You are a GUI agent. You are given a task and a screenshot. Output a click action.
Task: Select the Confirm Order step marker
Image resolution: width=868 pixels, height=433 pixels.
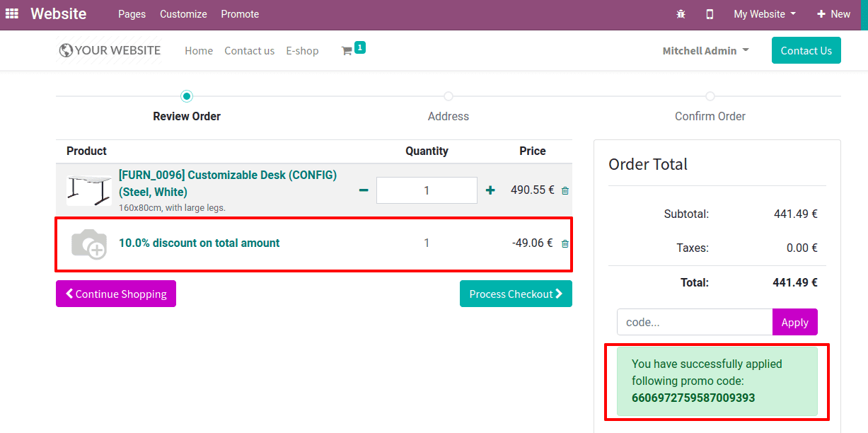(710, 96)
